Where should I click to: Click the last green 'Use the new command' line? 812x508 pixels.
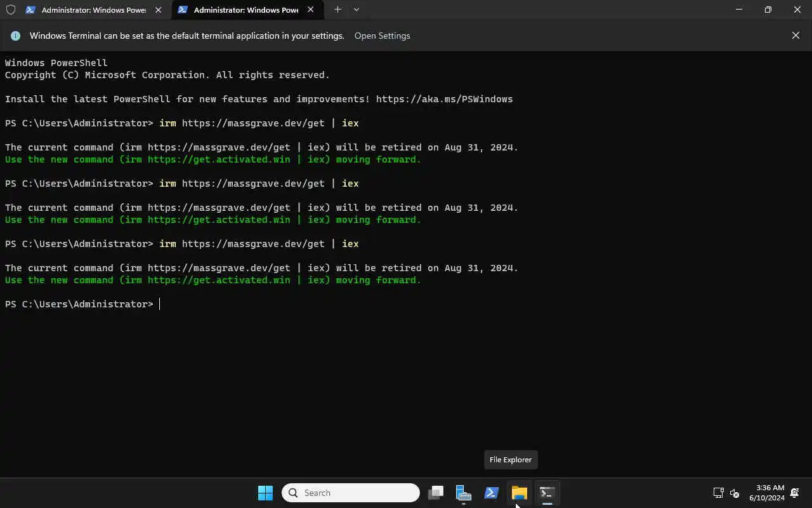point(213,280)
